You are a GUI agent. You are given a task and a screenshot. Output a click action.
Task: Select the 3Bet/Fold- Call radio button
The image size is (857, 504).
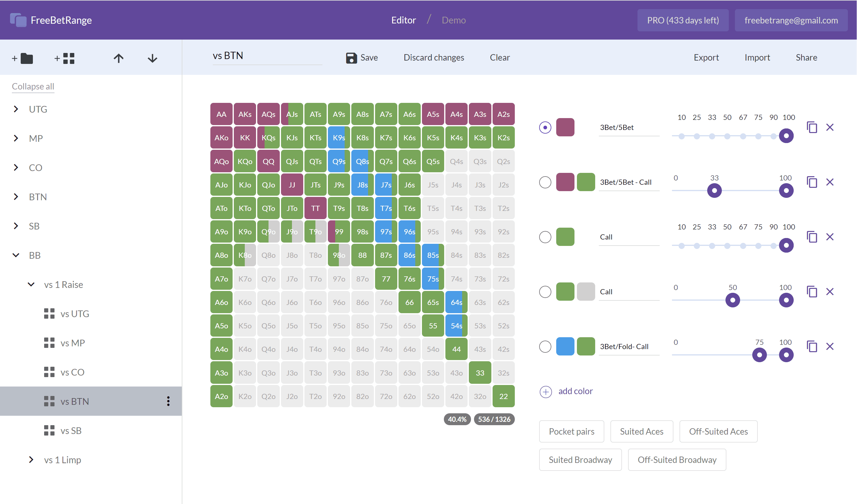[545, 347]
